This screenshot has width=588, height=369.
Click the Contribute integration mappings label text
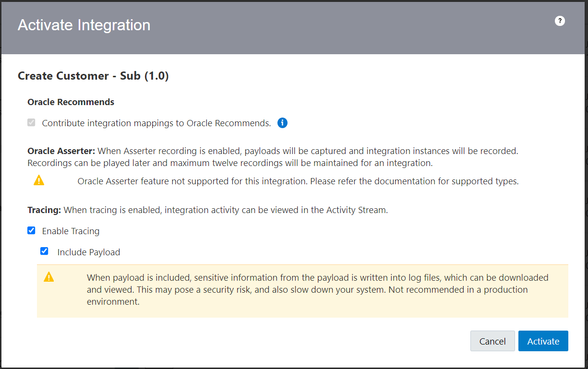pos(156,123)
